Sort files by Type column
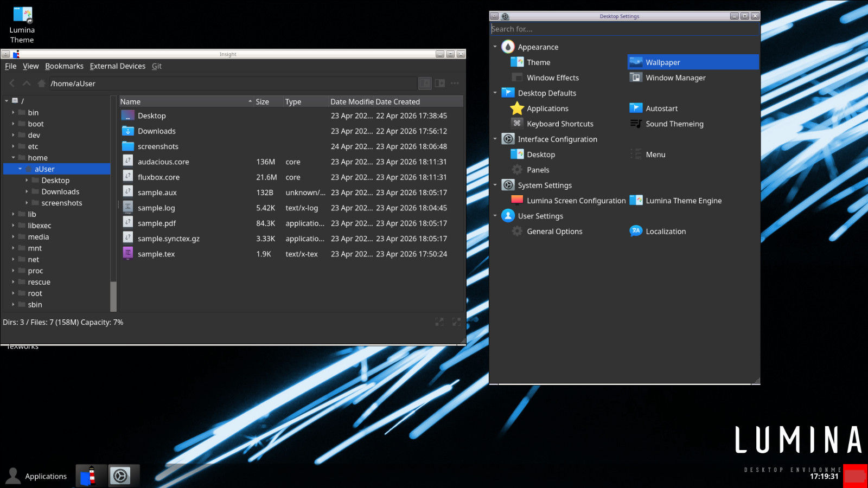The image size is (868, 488). click(x=307, y=101)
